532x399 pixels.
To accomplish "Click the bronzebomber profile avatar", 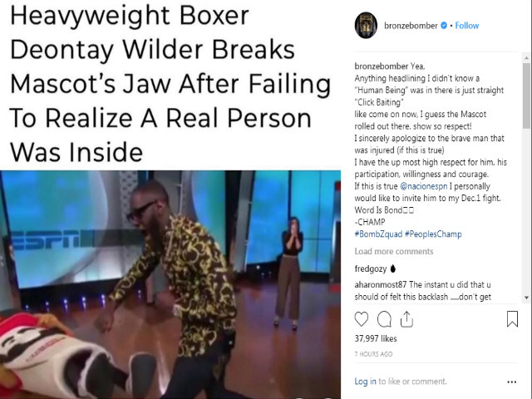I will [x=366, y=26].
